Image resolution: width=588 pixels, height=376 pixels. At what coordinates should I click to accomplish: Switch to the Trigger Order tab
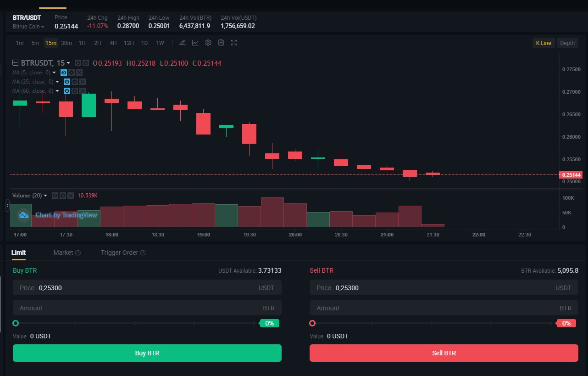coord(120,253)
